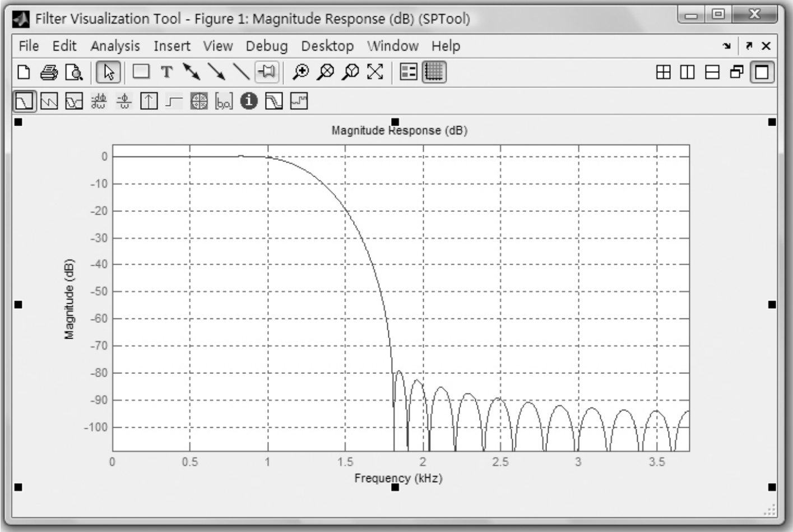Viewport: 793px width, 532px height.
Task: Open Print Preview from the toolbar
Action: click(x=74, y=72)
